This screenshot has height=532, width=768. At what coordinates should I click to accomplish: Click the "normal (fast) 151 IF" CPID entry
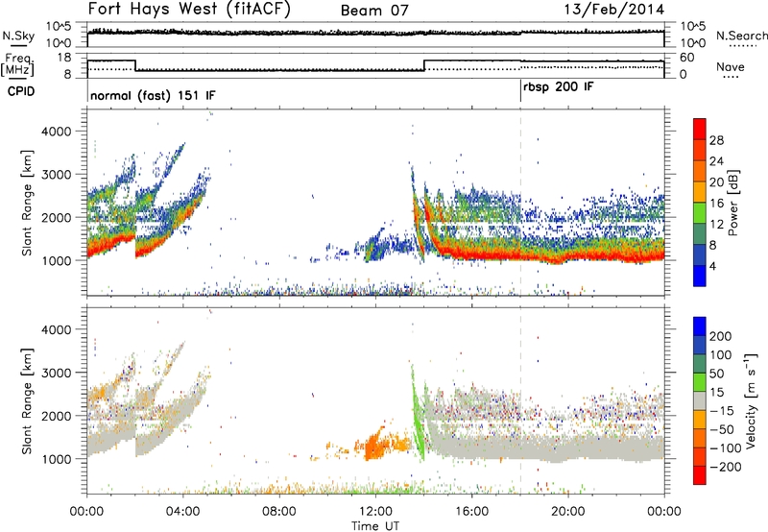(x=153, y=95)
